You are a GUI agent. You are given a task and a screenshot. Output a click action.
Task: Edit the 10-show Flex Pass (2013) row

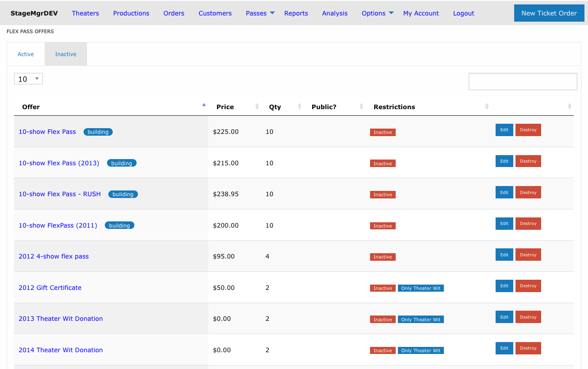pos(504,161)
